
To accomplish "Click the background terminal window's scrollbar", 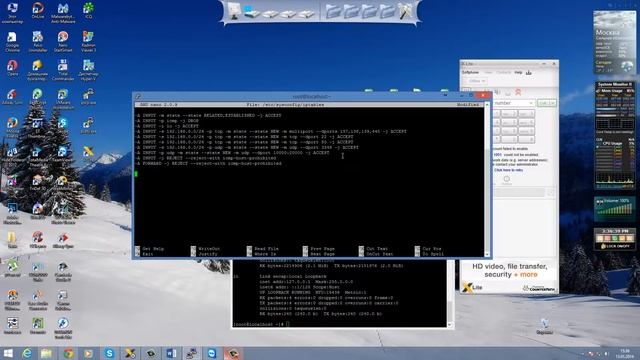I will (x=450, y=294).
